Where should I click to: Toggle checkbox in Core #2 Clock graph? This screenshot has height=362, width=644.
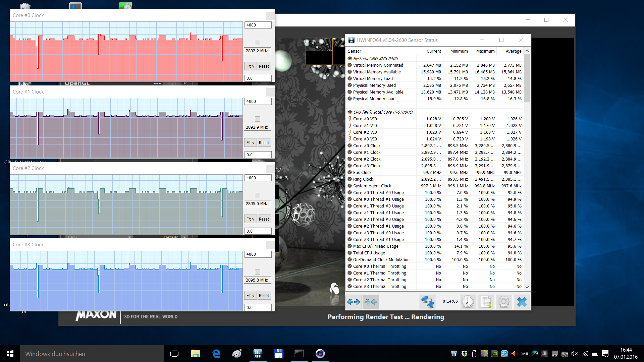[257, 195]
